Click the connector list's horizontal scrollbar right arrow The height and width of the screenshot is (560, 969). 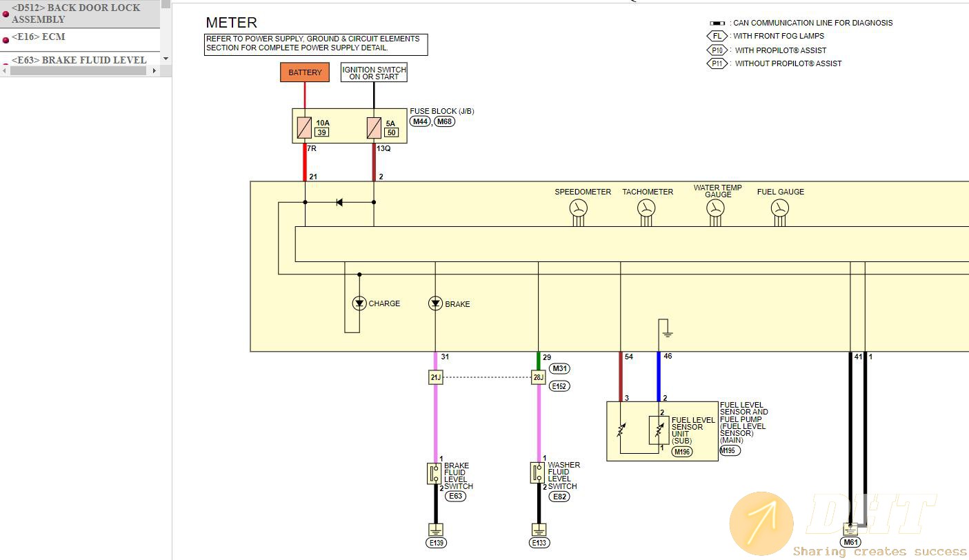tap(154, 70)
